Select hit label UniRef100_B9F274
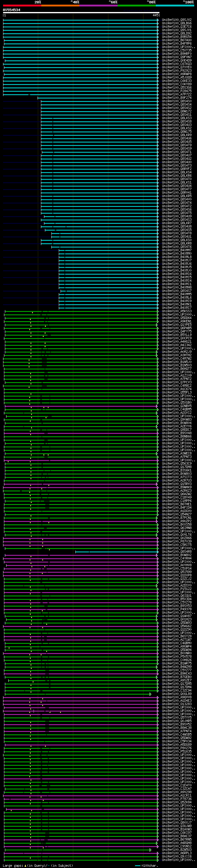The height and width of the screenshot is (868, 197). pos(177,98)
